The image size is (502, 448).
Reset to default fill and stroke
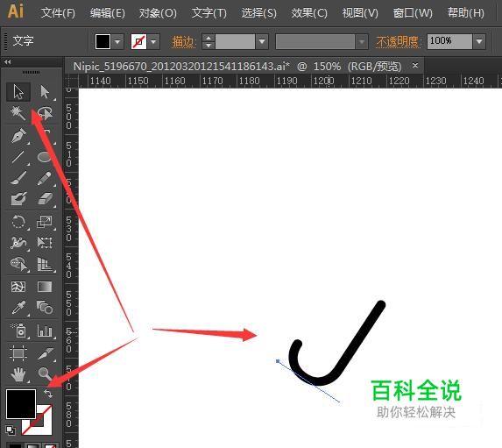coord(11,430)
